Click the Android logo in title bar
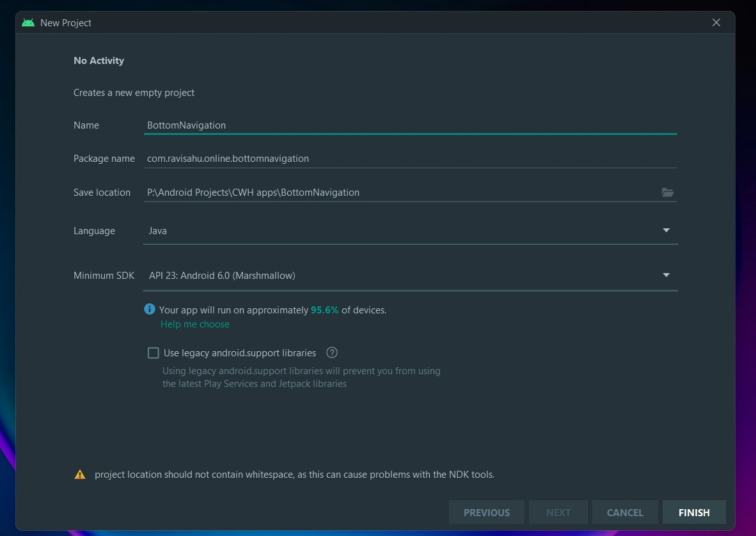This screenshot has width=756, height=536. tap(28, 22)
